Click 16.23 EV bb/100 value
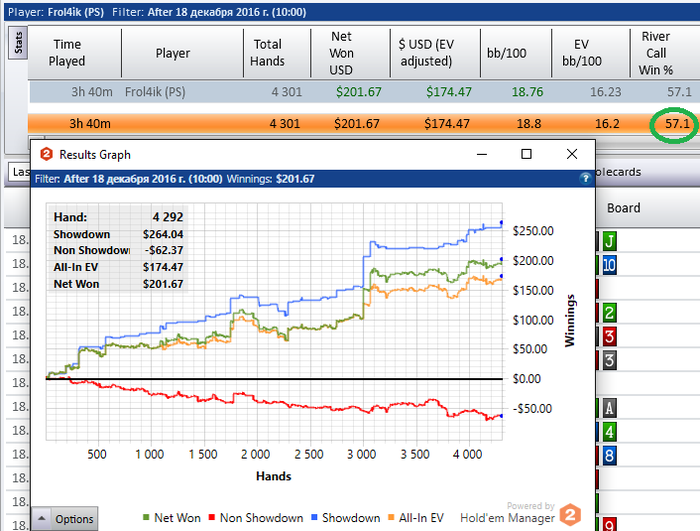 point(605,92)
